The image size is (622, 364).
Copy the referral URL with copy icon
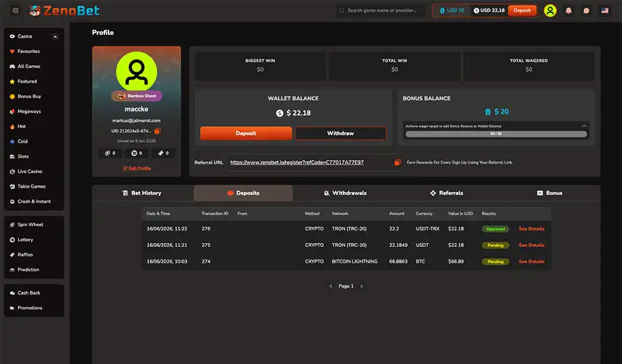coord(397,162)
